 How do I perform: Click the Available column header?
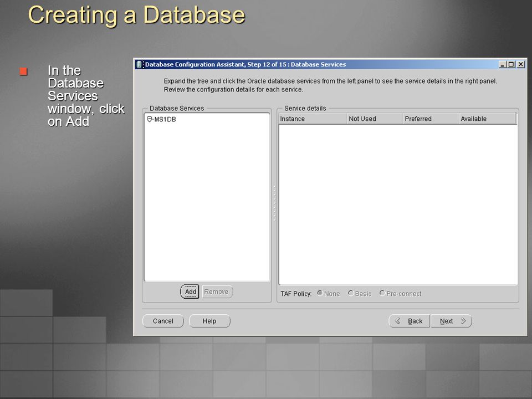487,119
